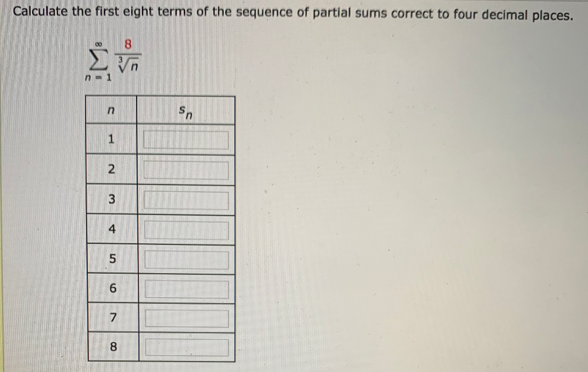Click the column header labeled n
Image resolution: width=588 pixels, height=372 pixels.
click(x=111, y=110)
